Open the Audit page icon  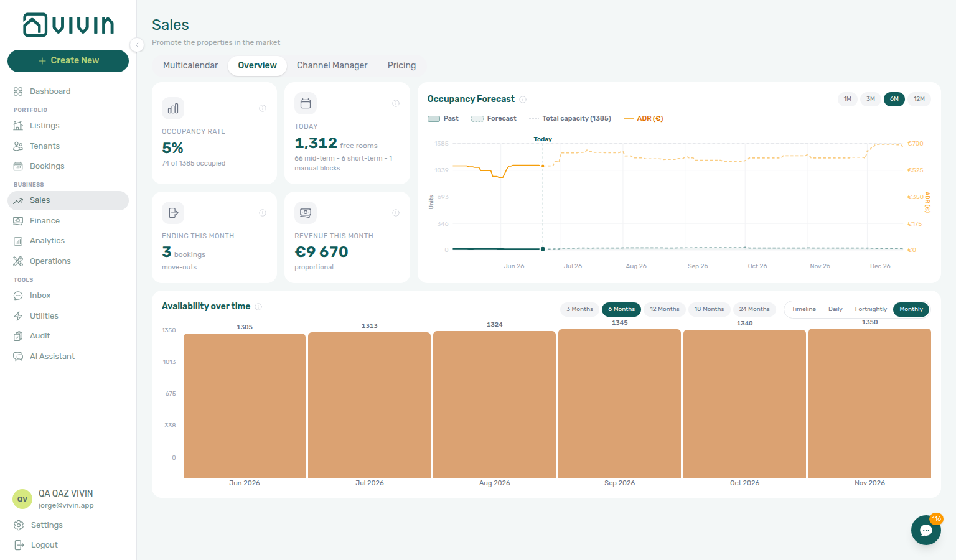18,336
